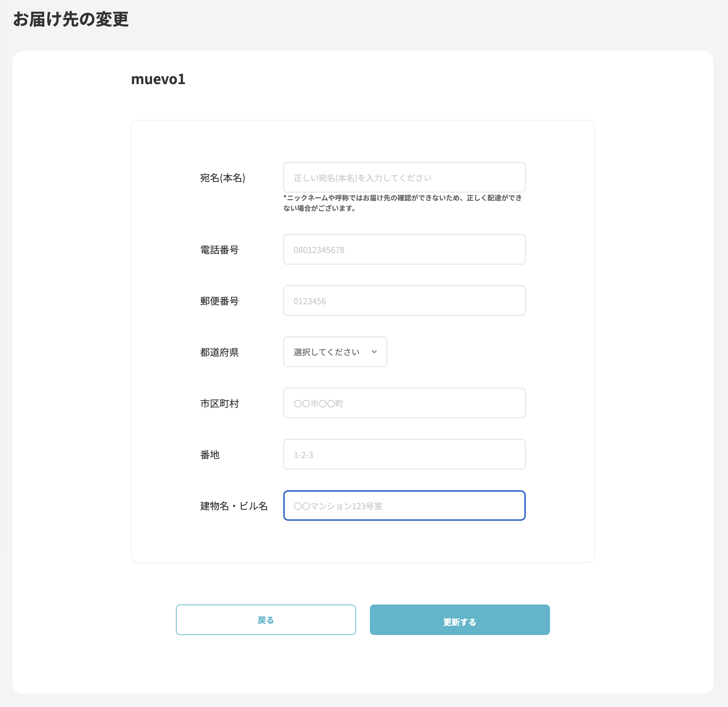Click the muevo1 heading
This screenshot has height=707, width=728.
158,79
